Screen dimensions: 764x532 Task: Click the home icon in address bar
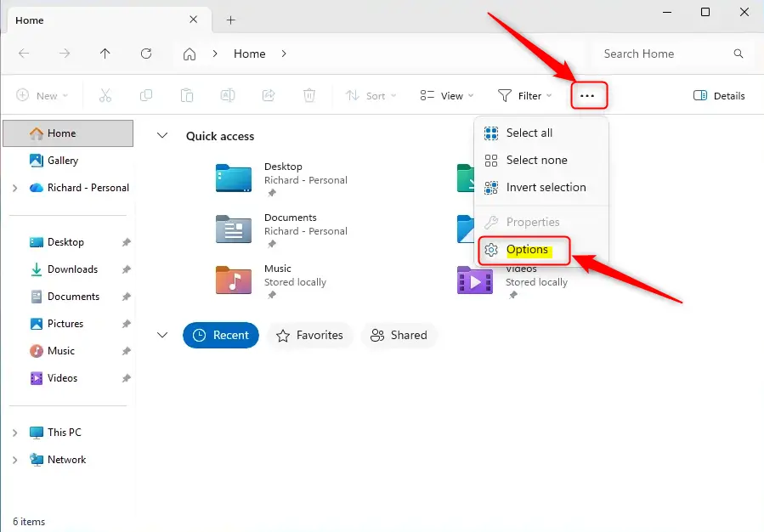[x=190, y=54]
